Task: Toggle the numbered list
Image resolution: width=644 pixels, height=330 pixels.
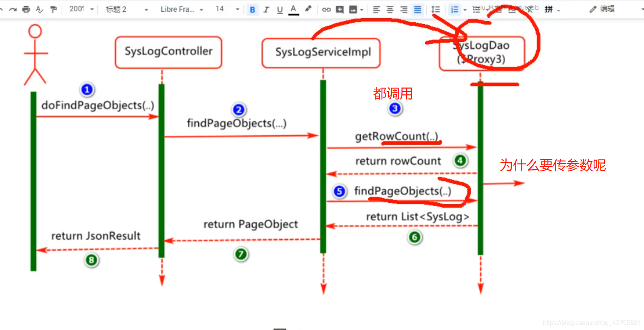Action: [x=454, y=9]
